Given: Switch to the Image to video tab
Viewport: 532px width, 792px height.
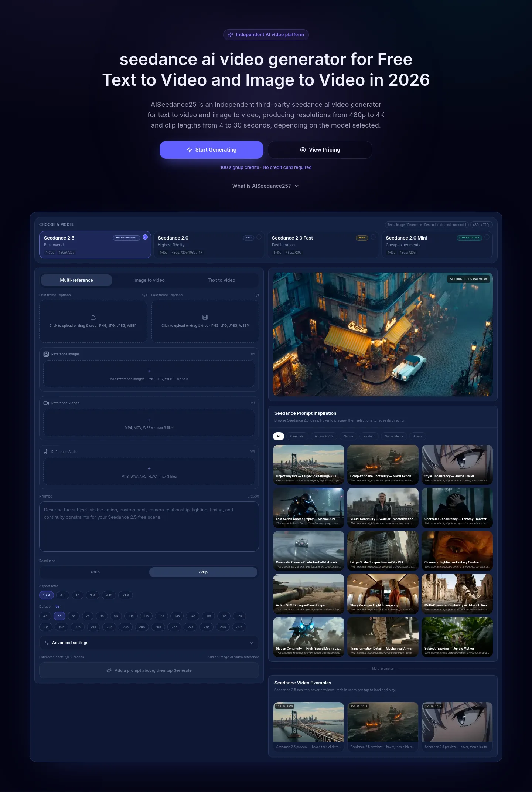Looking at the screenshot, I should tap(149, 280).
